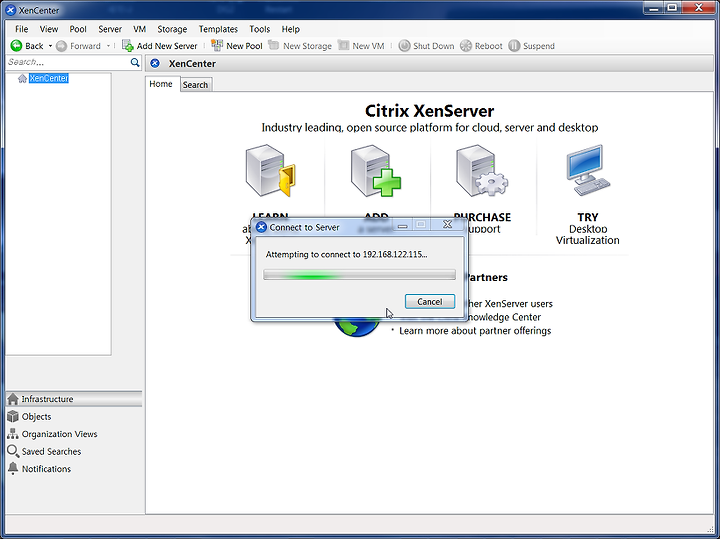Click the XenCenter icon in content header
This screenshot has width=720, height=539.
tap(155, 63)
